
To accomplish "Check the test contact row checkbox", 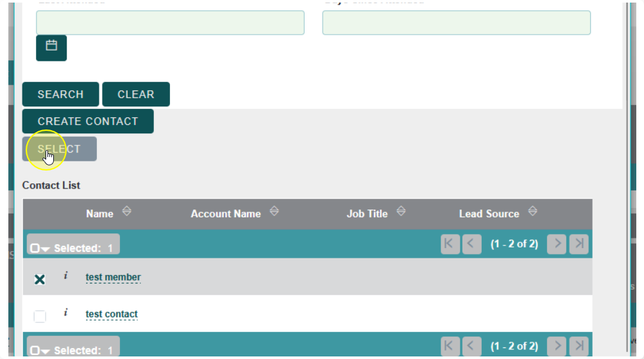I will click(x=40, y=315).
